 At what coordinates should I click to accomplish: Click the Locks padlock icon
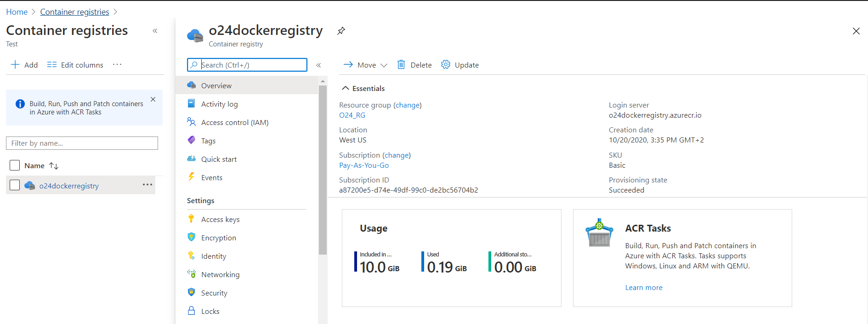tap(191, 311)
